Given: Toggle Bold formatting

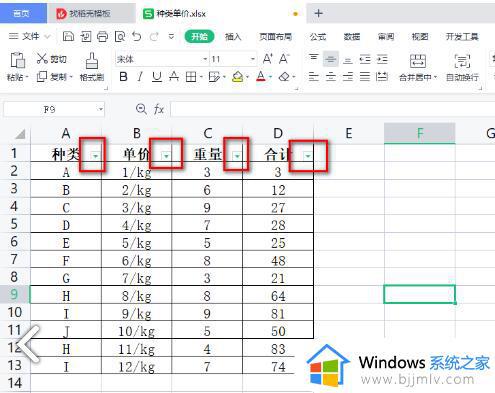Looking at the screenshot, I should coord(123,77).
